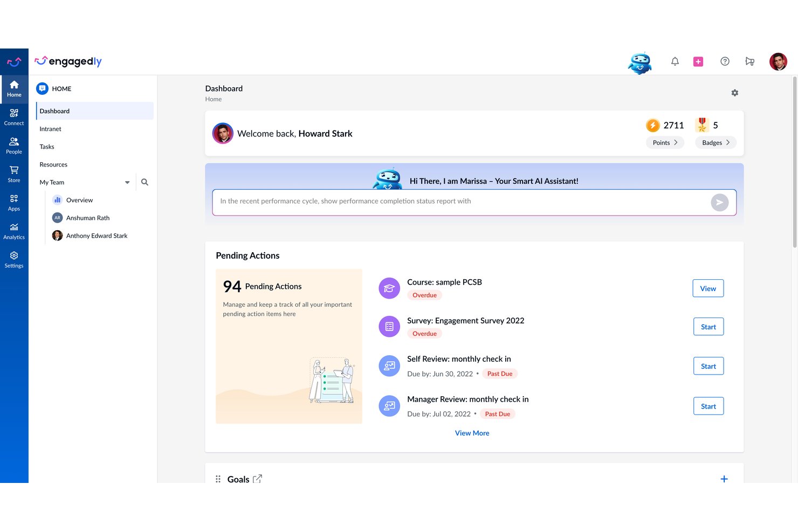This screenshot has width=798, height=532.
Task: Open Points details chevron
Action: point(676,142)
